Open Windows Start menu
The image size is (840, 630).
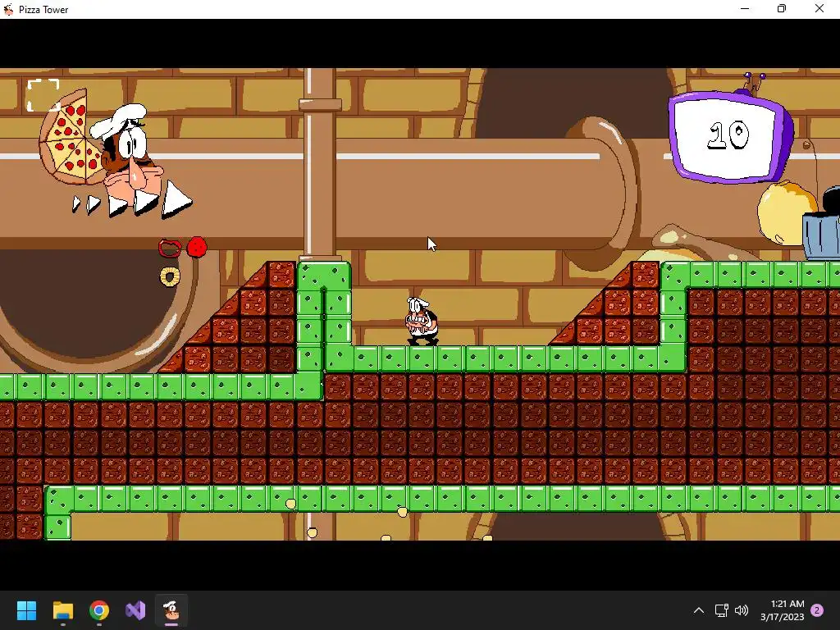26,610
